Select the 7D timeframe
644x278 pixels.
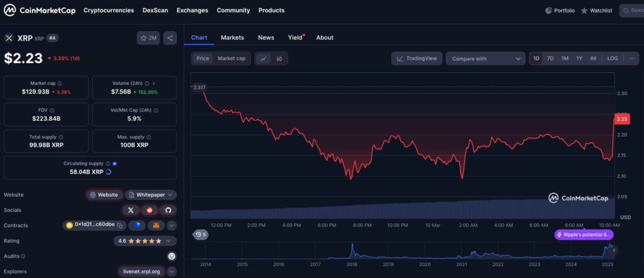550,58
